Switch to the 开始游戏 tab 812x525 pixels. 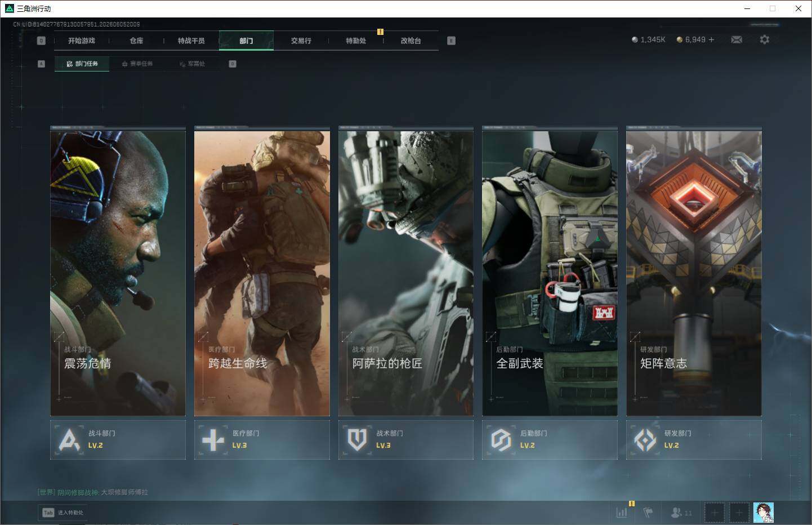82,41
